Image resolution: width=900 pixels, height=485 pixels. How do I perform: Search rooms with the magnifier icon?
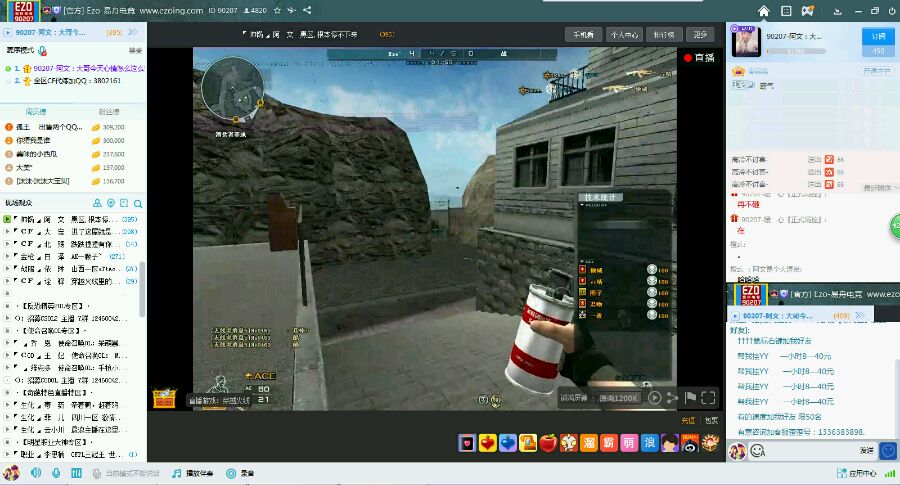[x=138, y=203]
